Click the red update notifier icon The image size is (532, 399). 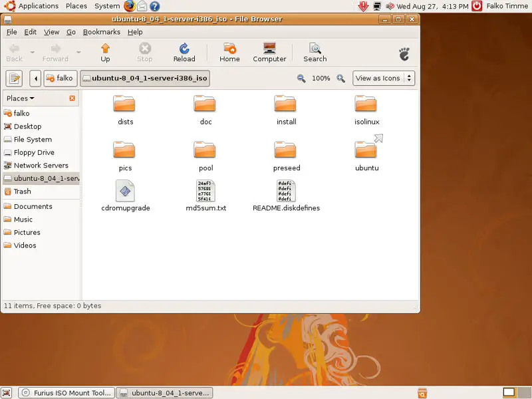363,6
